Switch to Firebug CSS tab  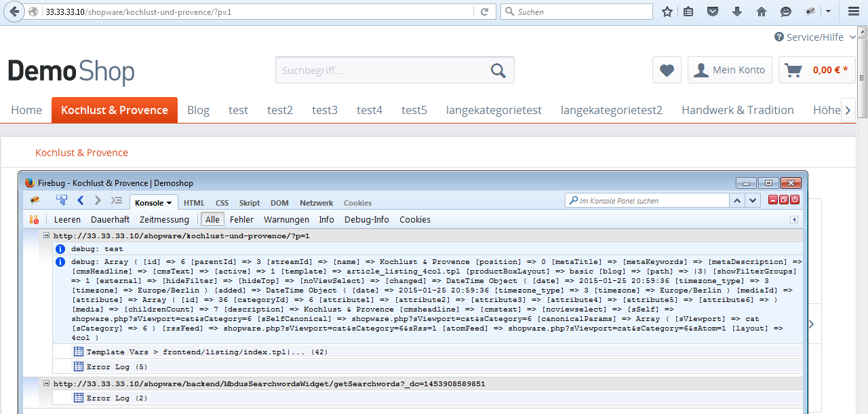tap(222, 203)
